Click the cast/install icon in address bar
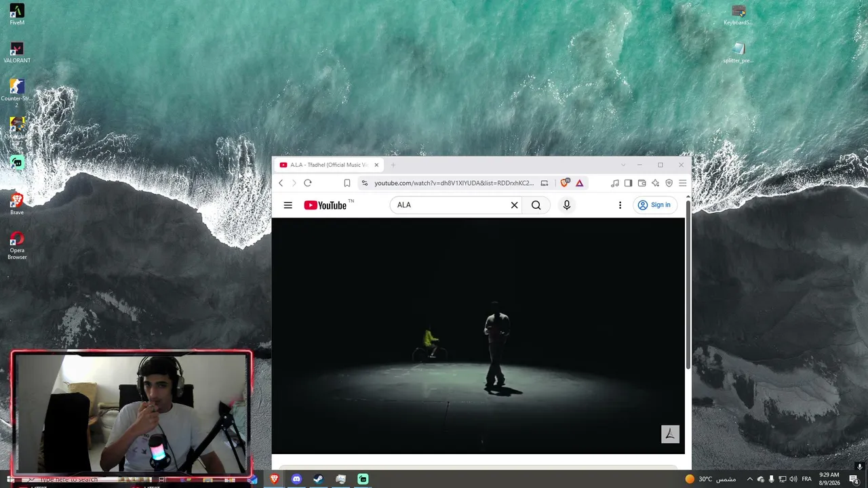 545,183
